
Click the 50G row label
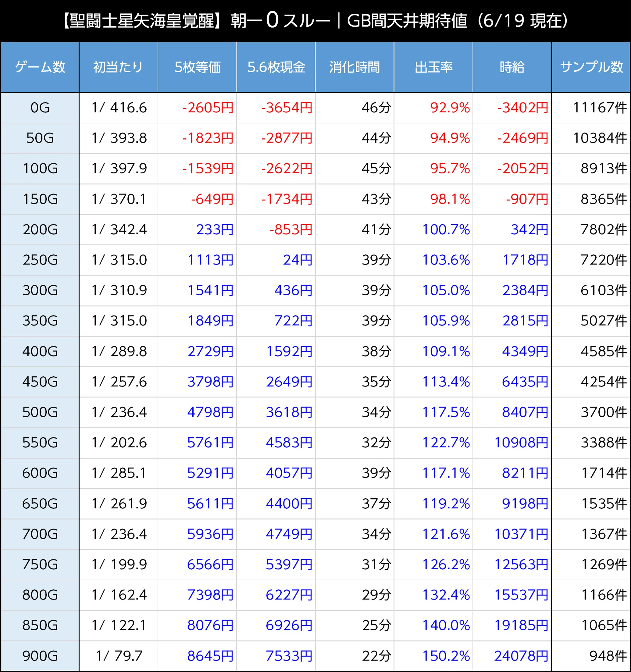(x=40, y=138)
